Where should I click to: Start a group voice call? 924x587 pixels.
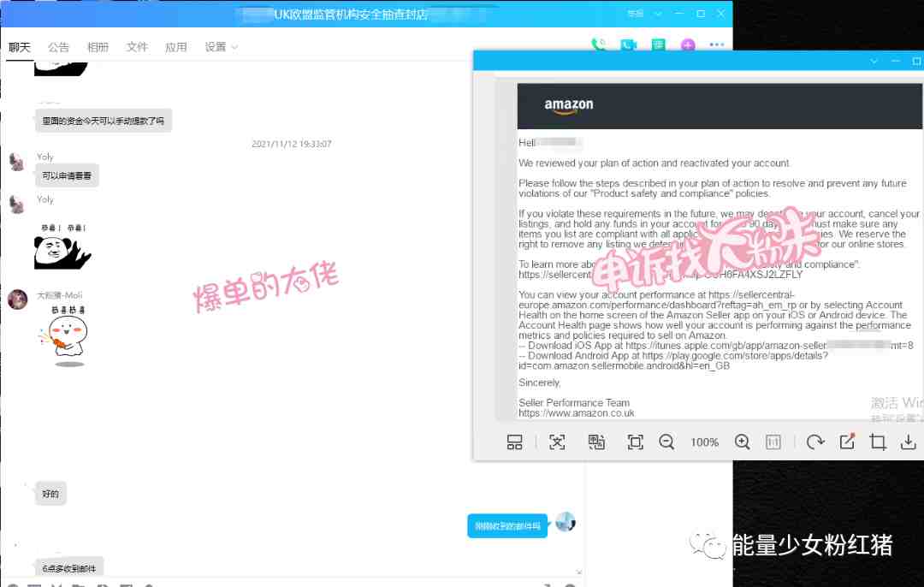click(x=599, y=44)
